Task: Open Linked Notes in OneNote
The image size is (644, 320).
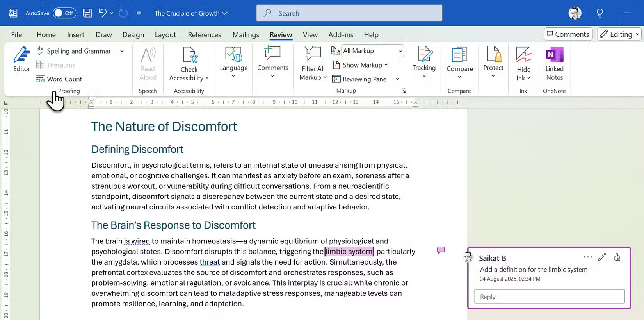Action: 554,63
